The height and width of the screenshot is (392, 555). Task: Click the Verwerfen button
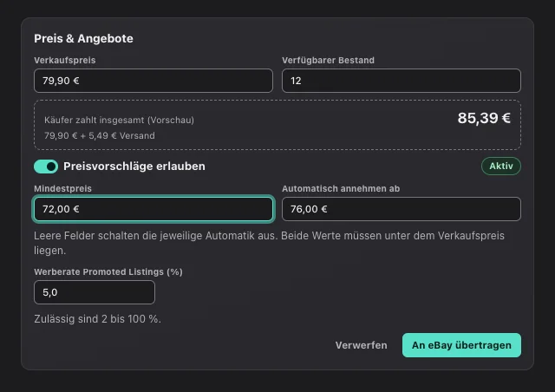click(x=362, y=345)
